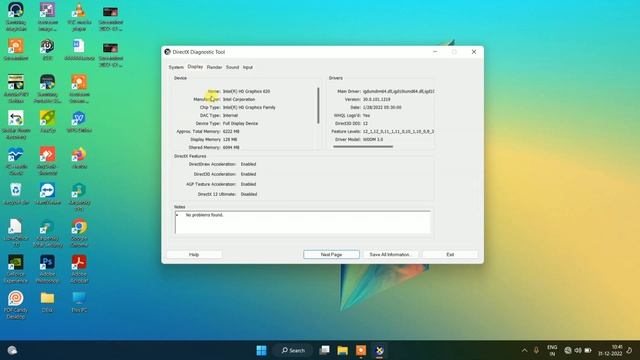Click the Notes box showing 'No problems found.'
Image resolution: width=640 pixels, height=360 pixels.
tap(302, 222)
